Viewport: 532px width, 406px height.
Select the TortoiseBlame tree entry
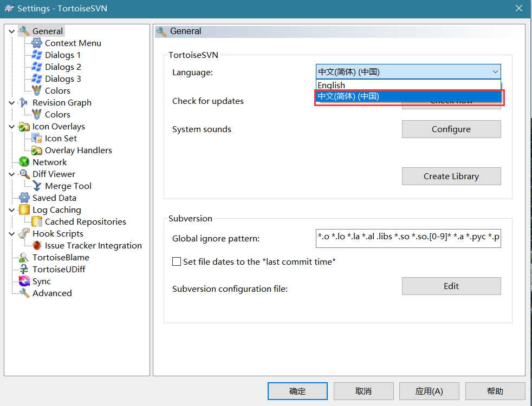click(61, 257)
